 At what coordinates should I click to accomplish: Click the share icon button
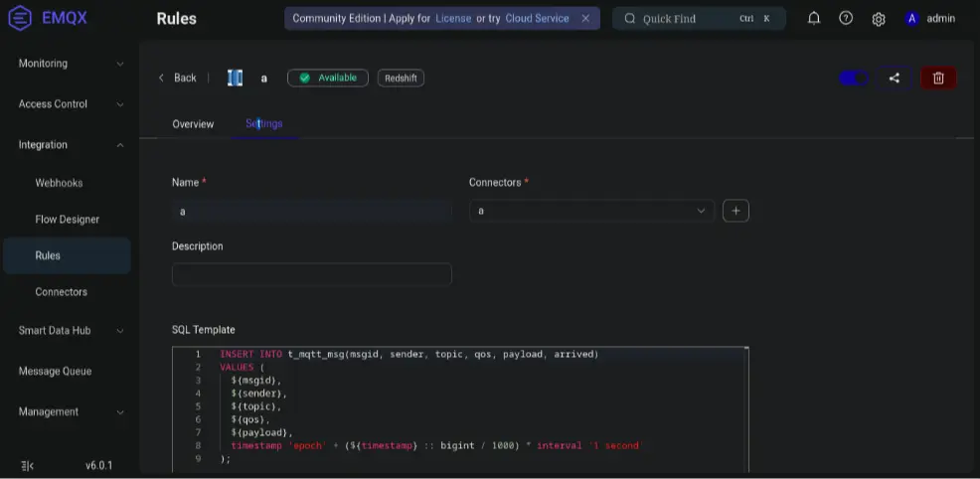895,79
